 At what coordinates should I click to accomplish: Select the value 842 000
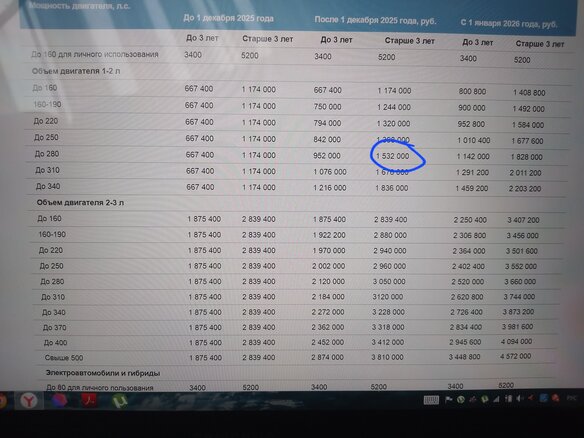[327, 139]
